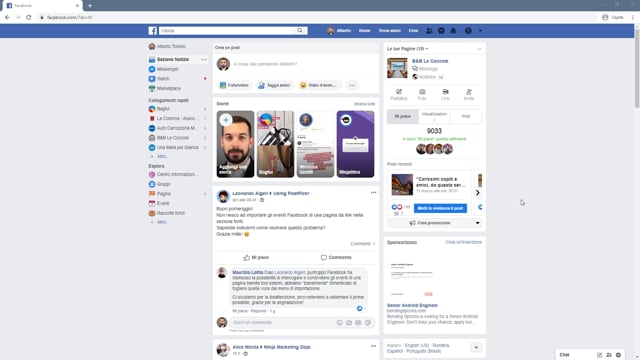
Task: Open Messenger in left sidebar
Action: (x=168, y=69)
